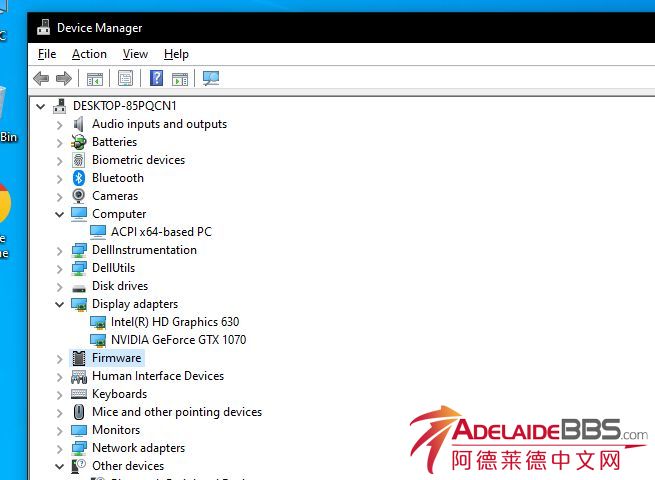Scan for hardware changes via toolbar

pos(211,78)
